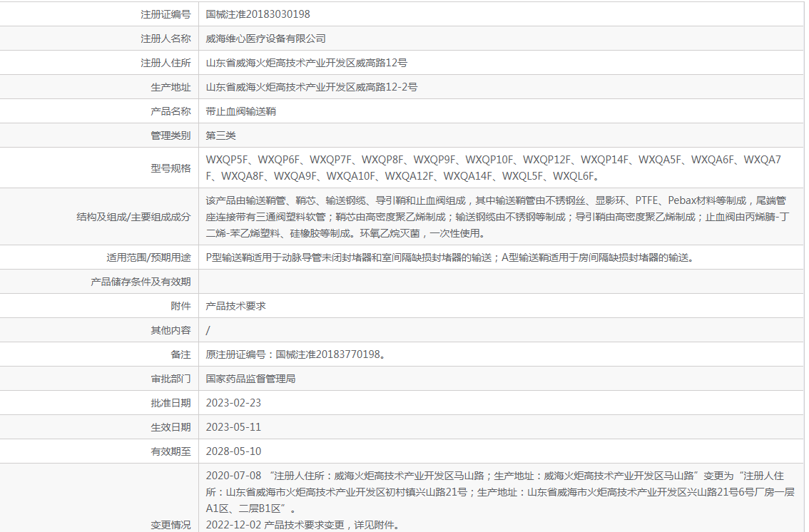This screenshot has width=809, height=532.
Task: Click the structure description starting 该产品由输送鞘管
Action: point(497,217)
